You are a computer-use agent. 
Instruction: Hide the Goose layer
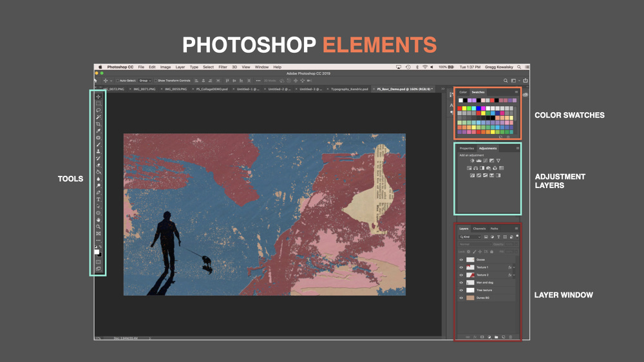(461, 260)
